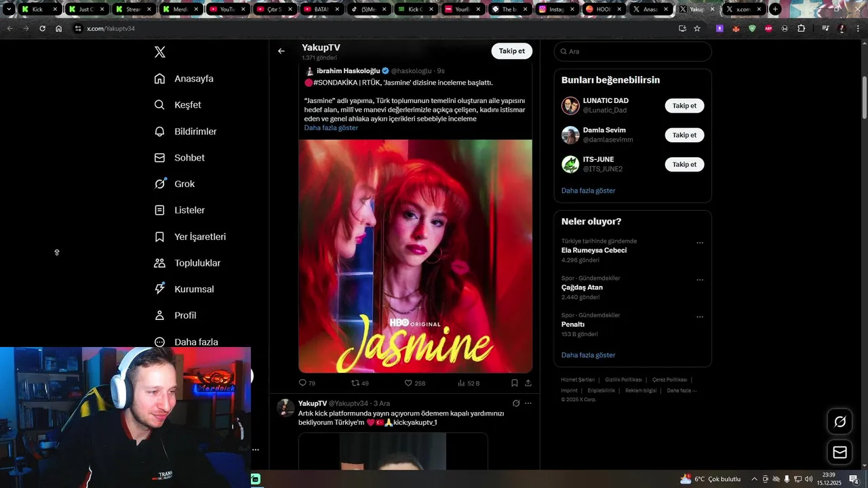
Task: Open the Jasmine poster image
Action: (x=415, y=256)
